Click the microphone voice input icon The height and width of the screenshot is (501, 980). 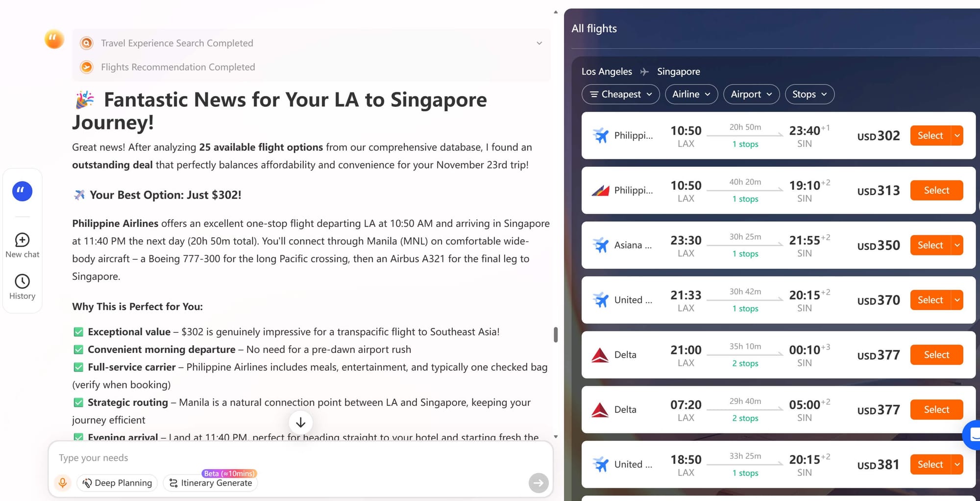coord(63,483)
